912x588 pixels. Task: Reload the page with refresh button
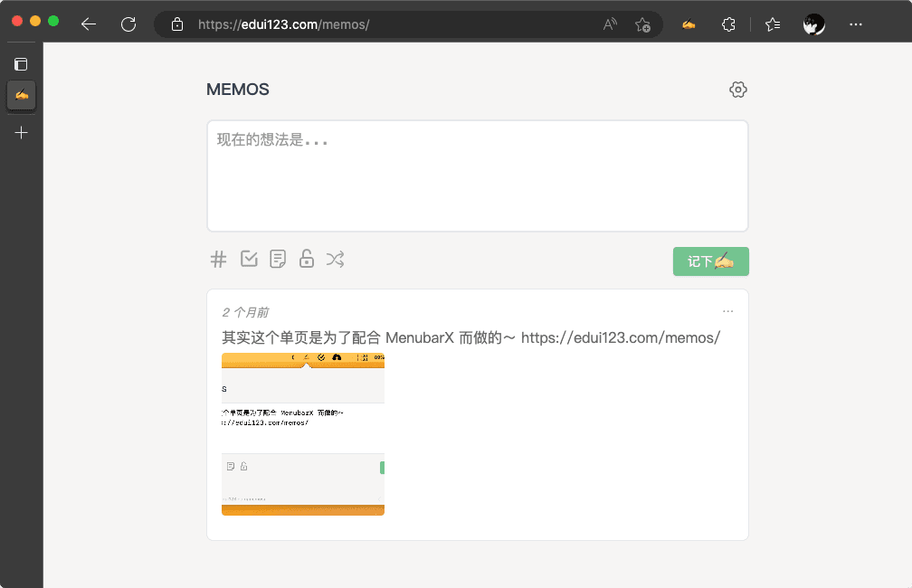click(128, 24)
